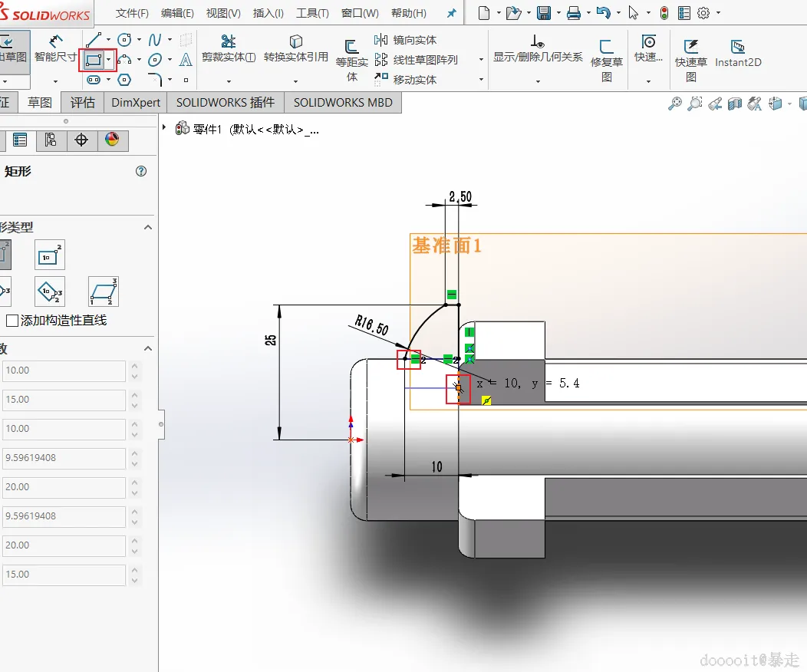Collapse the rectangle type section chevron

(148, 227)
